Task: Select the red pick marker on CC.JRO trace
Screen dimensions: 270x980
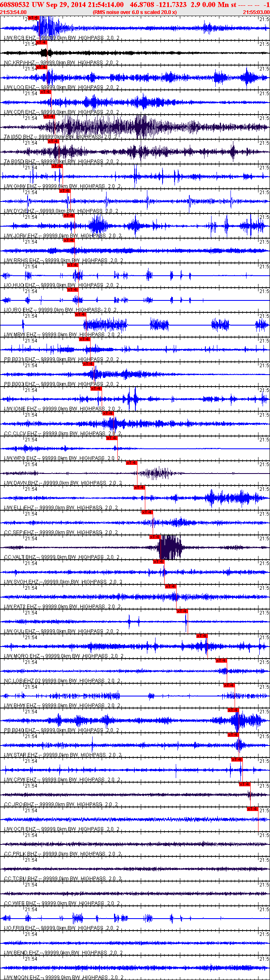Action: click(245, 784)
